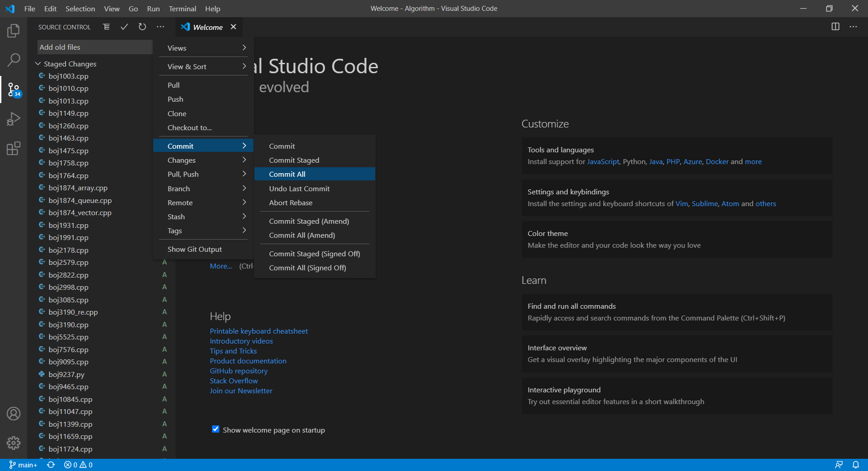Select Commit Staged in the submenu
The height and width of the screenshot is (471, 868).
click(315, 160)
